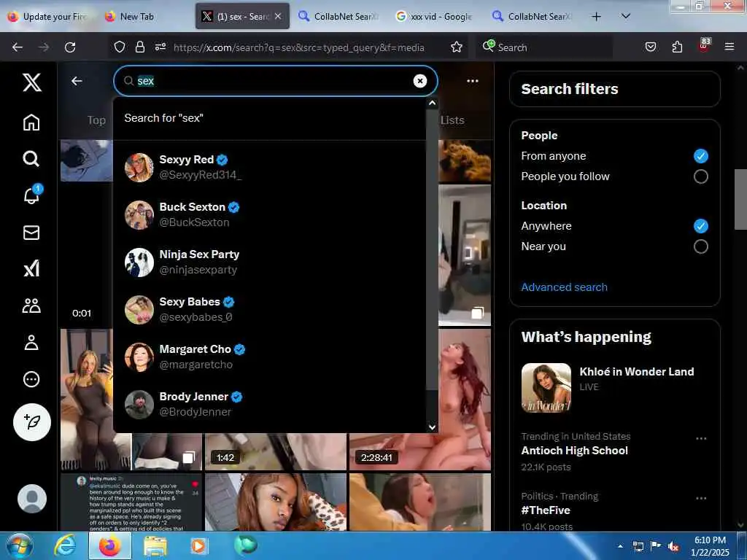This screenshot has width=747, height=560.
Task: Open Firefox Extensions puzzle icon
Action: [x=677, y=47]
